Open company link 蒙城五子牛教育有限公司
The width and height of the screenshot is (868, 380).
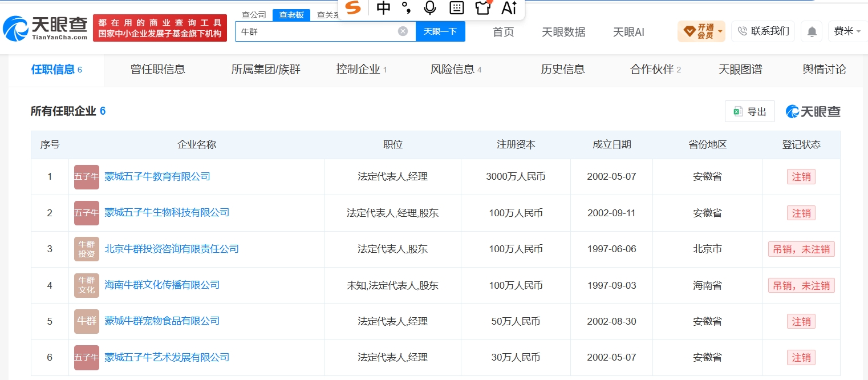(x=157, y=177)
